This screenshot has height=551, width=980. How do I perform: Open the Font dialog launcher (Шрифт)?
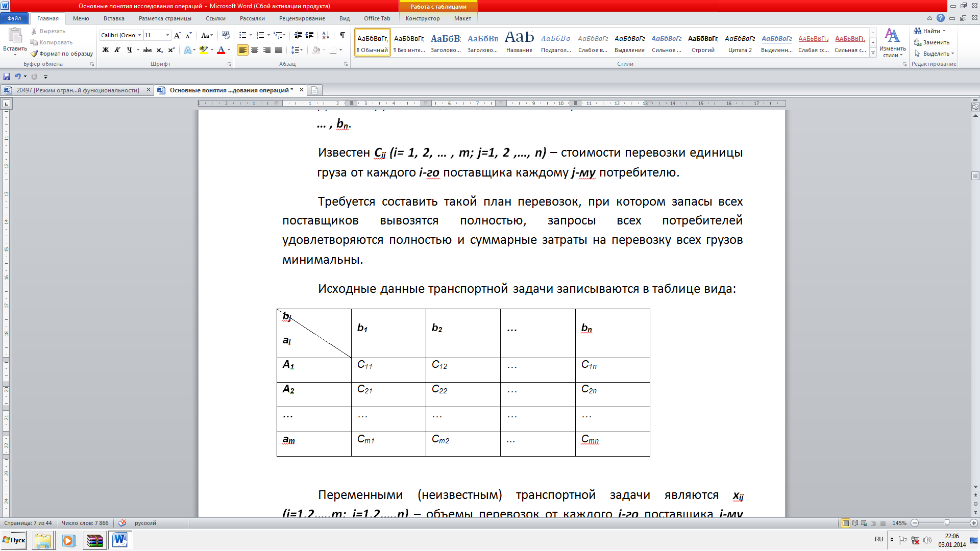pyautogui.click(x=229, y=64)
